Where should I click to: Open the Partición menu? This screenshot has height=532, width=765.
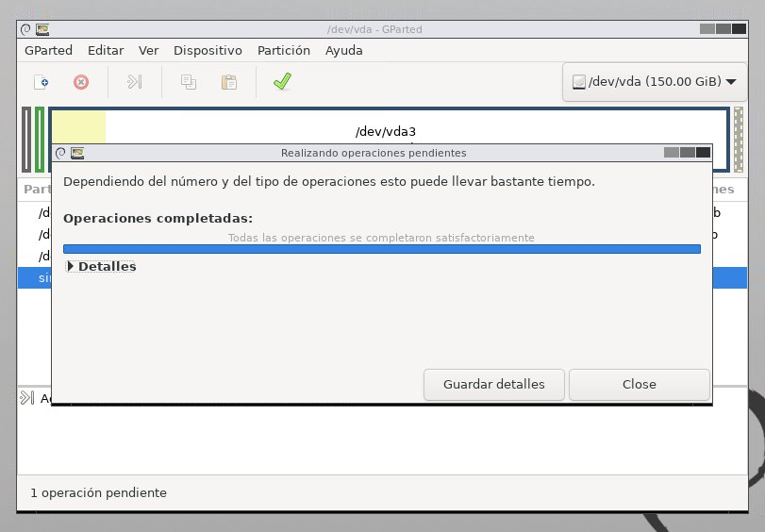coord(283,50)
